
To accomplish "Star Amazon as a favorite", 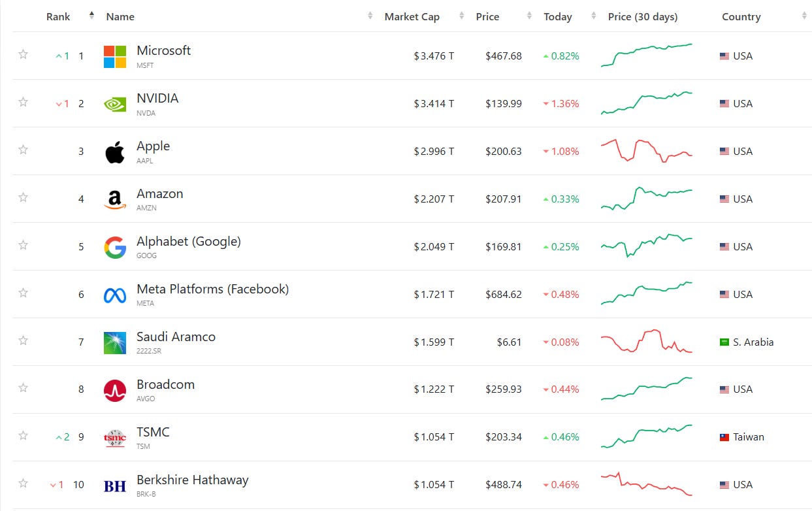I will point(23,197).
